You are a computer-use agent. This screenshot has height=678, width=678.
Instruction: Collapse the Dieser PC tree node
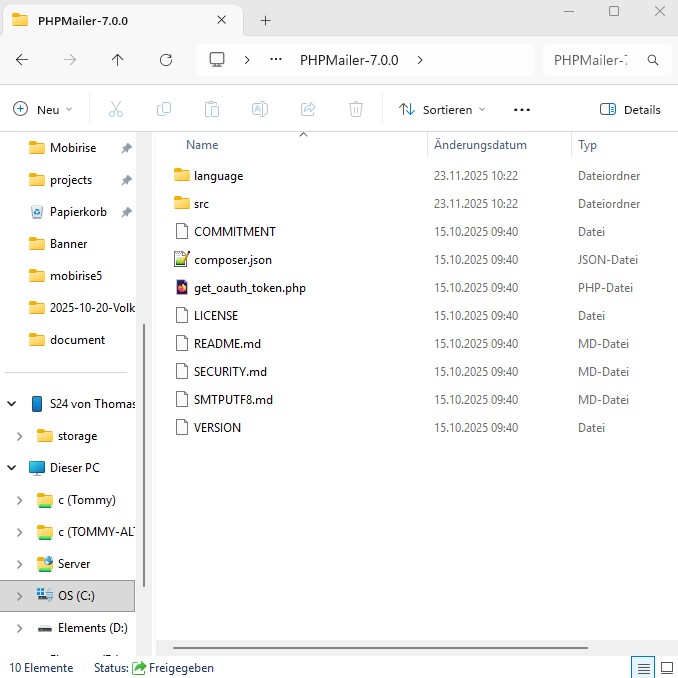click(12, 468)
